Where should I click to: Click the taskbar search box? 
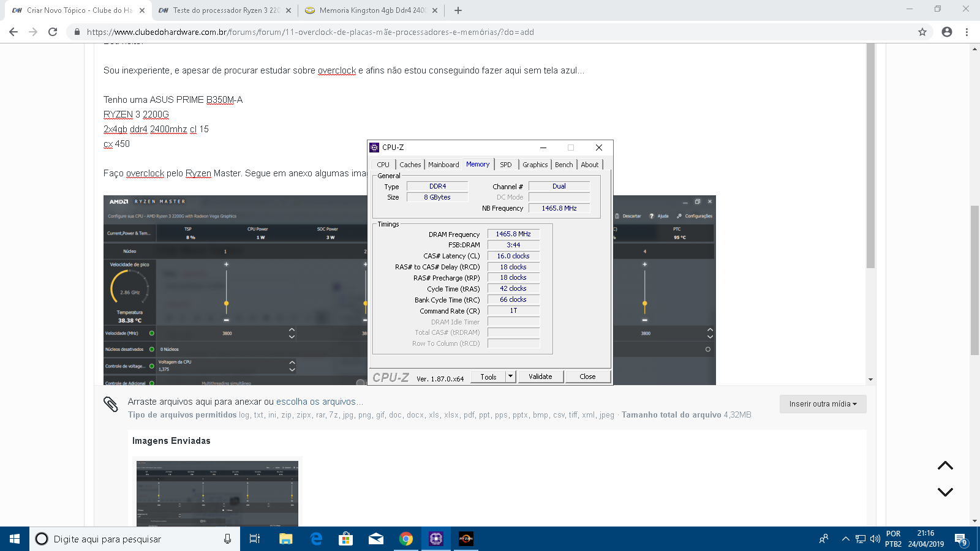(135, 539)
